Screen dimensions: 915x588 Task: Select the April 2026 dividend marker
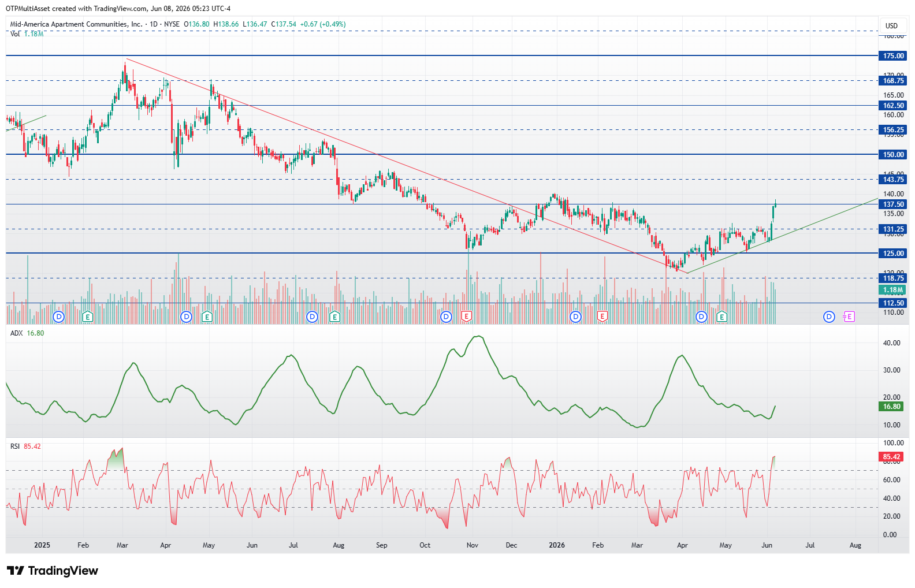(x=701, y=317)
